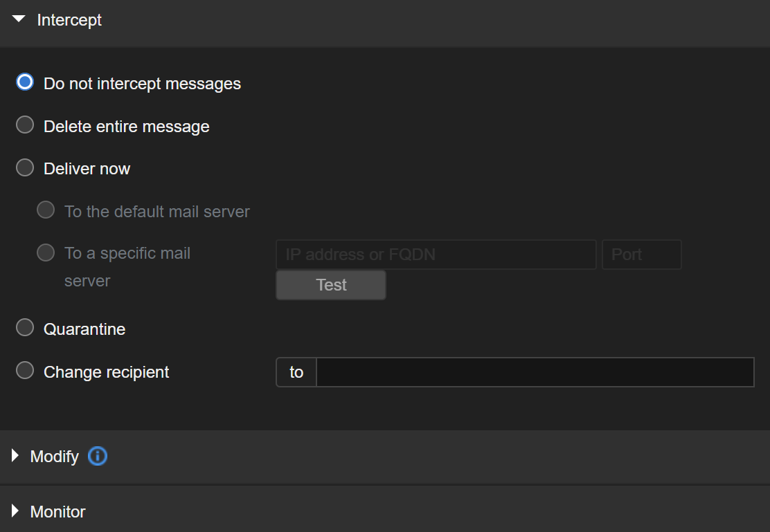
Task: Select the "Deliver now" radio button
Action: coord(25,168)
